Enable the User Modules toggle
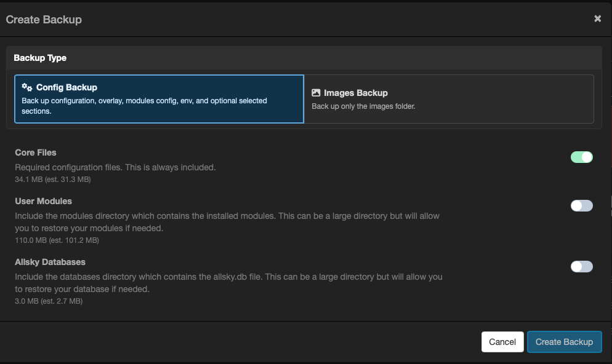 click(581, 205)
